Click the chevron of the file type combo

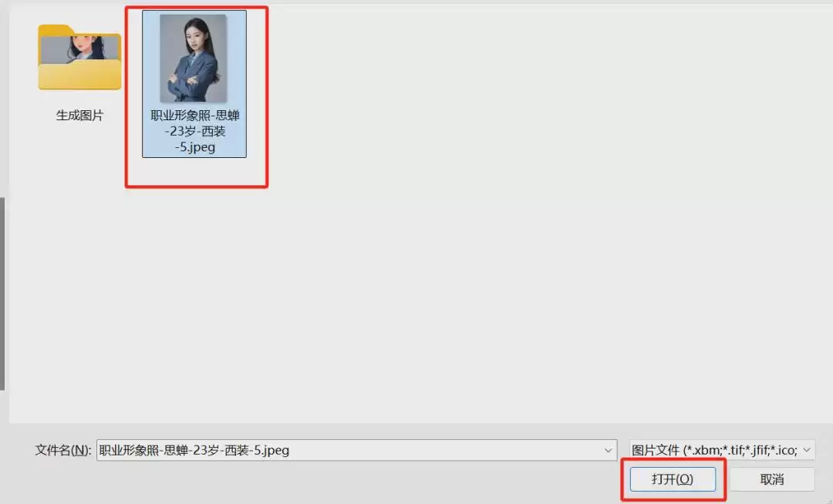coord(807,450)
